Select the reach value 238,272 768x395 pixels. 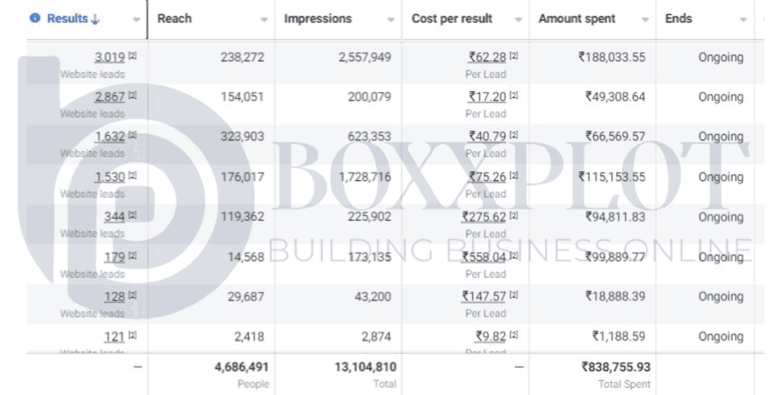click(x=242, y=57)
